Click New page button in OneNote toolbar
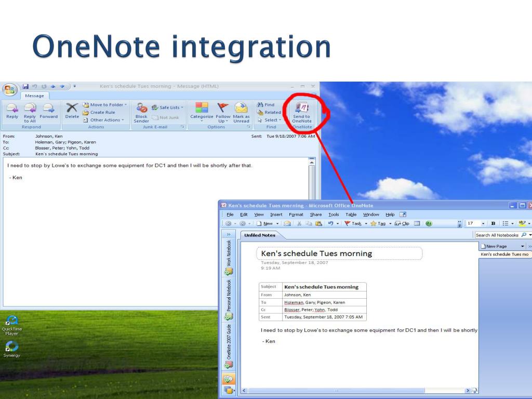The width and height of the screenshot is (532, 399). click(x=264, y=223)
